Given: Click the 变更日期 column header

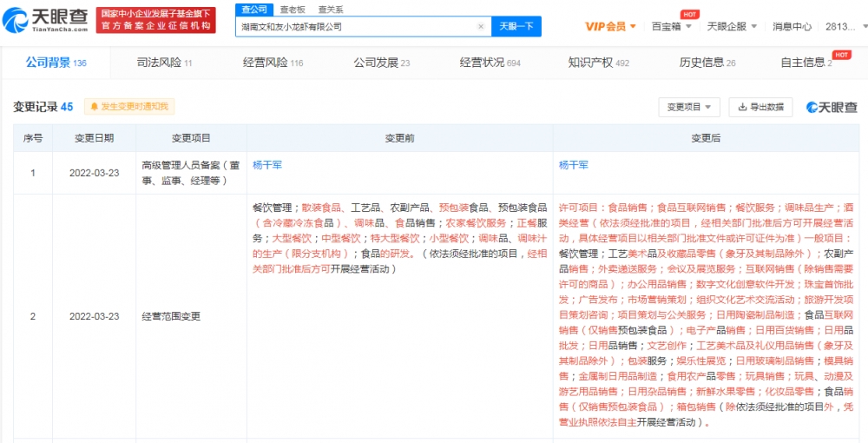Looking at the screenshot, I should [x=94, y=138].
